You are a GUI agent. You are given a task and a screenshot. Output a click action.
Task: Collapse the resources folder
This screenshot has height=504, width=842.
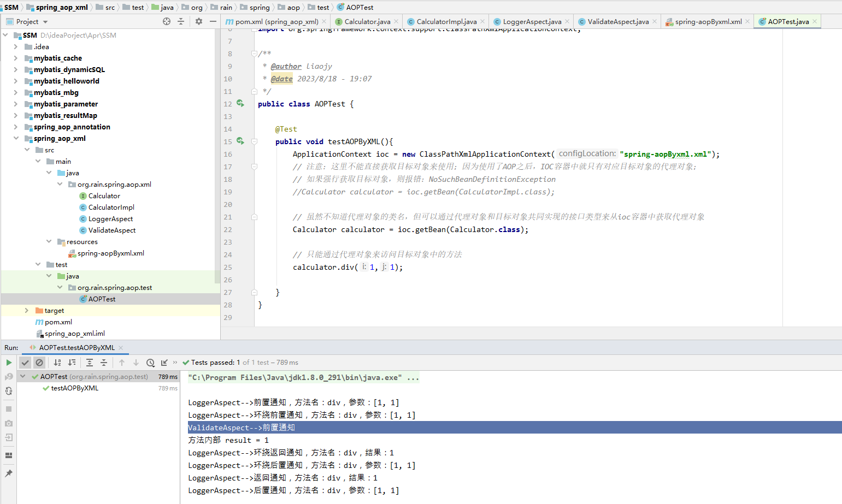(49, 242)
